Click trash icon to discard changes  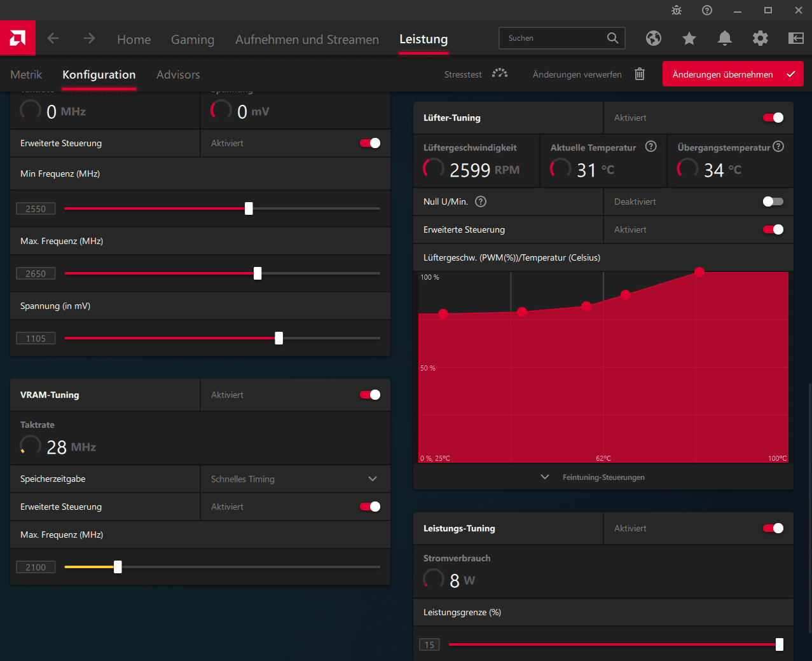(x=640, y=74)
